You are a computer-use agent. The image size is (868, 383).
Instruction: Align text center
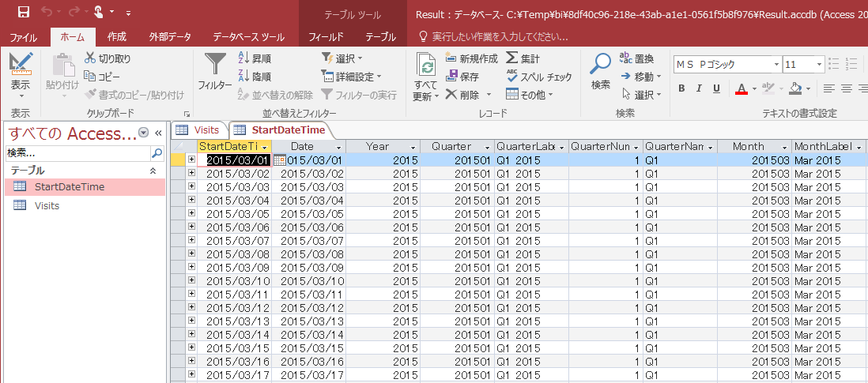[847, 88]
